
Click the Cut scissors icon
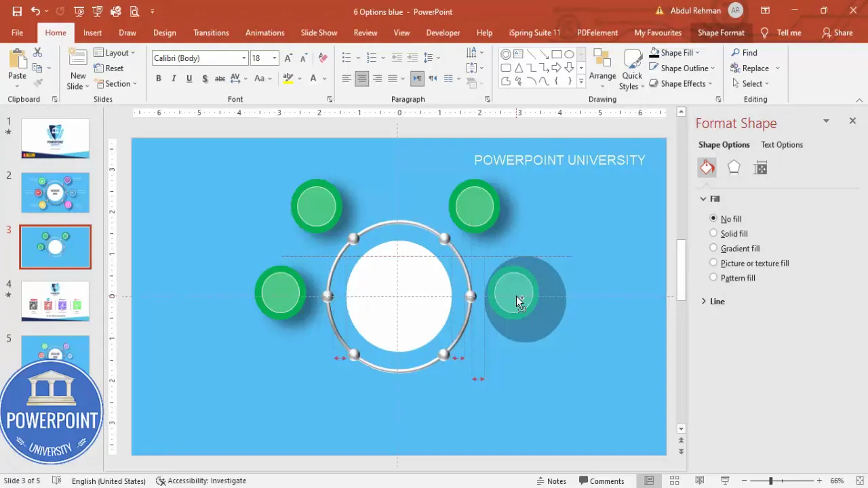pos(38,52)
